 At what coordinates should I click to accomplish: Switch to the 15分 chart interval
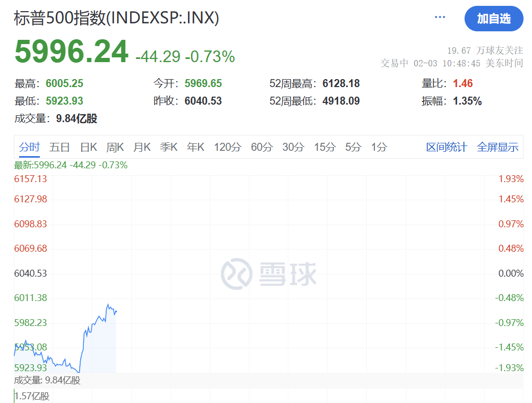tap(325, 147)
